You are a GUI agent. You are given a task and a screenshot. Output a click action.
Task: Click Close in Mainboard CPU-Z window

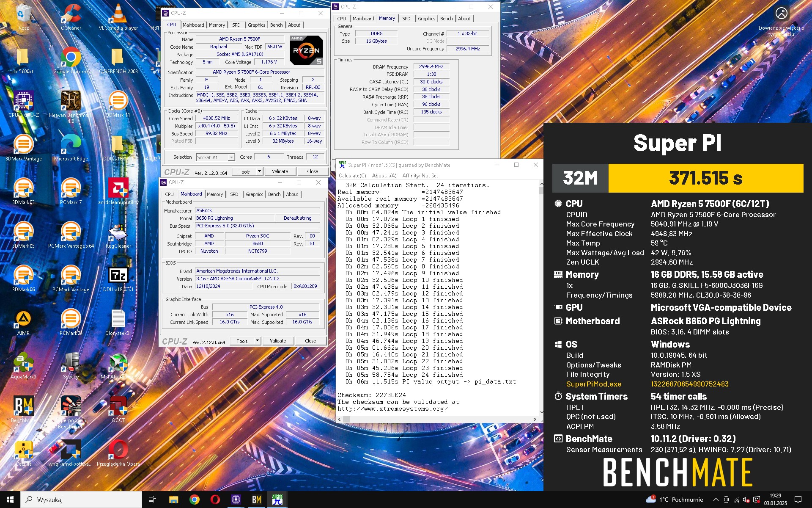coord(310,341)
